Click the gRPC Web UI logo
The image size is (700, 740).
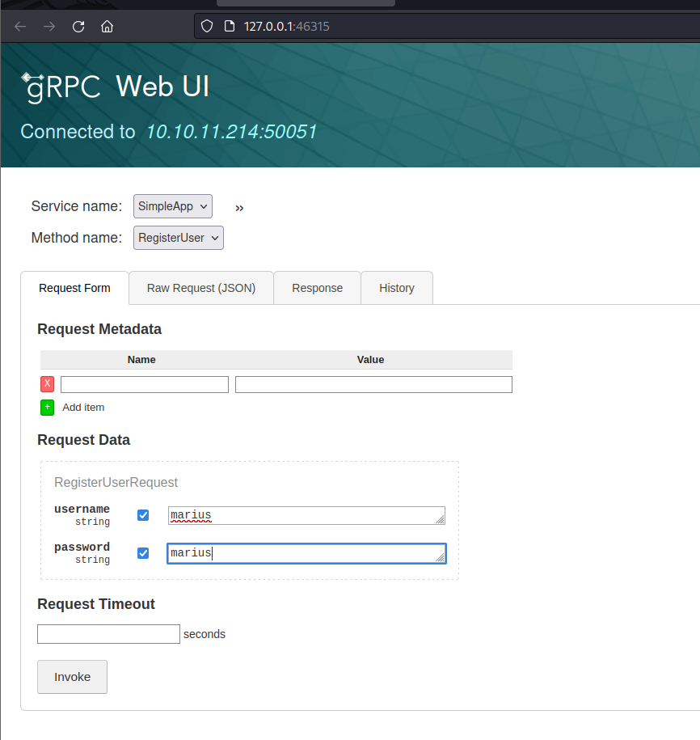115,87
